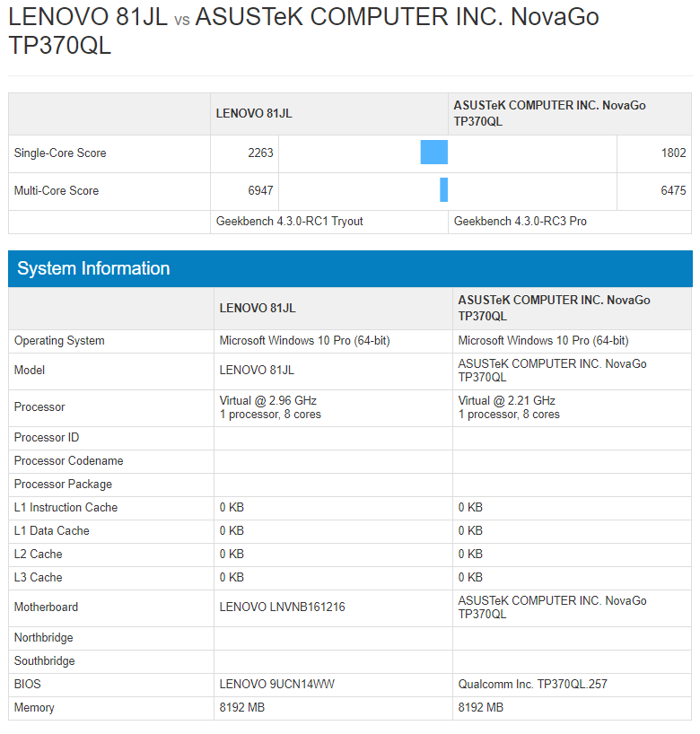This screenshot has width=700, height=734.
Task: Select Lenovo's 0 KB L1 Instruction Cache value
Action: [232, 508]
